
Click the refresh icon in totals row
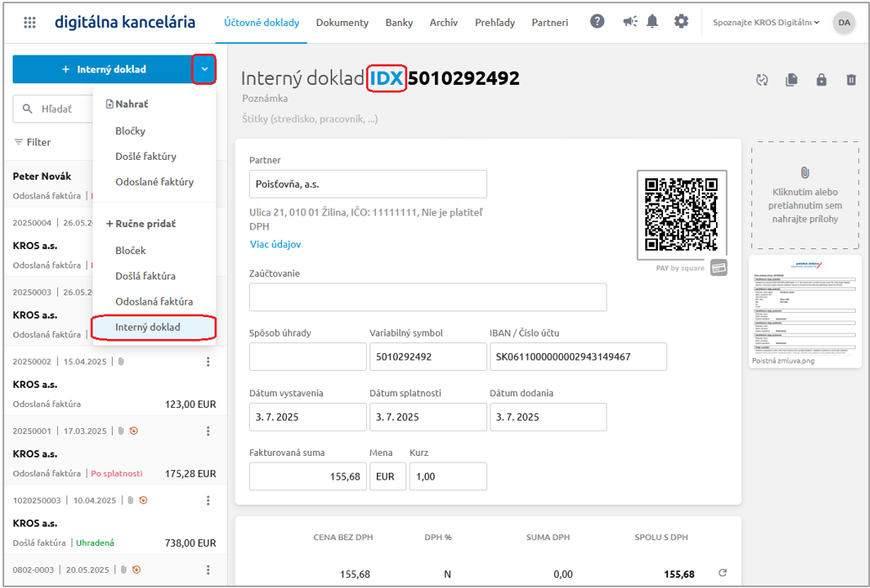click(x=723, y=573)
